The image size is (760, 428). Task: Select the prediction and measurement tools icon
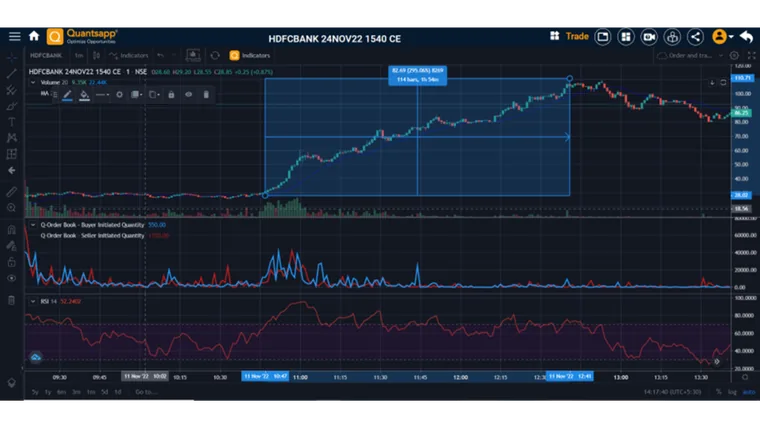[x=12, y=154]
